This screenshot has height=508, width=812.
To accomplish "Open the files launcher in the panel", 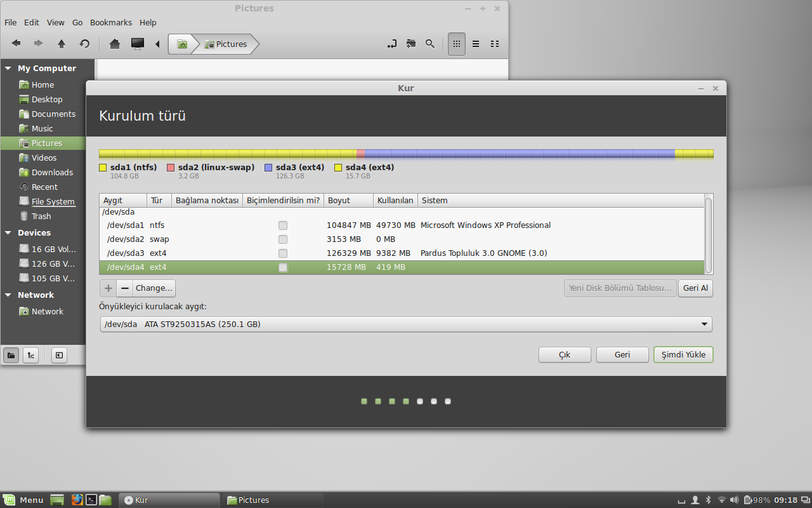I will click(105, 500).
